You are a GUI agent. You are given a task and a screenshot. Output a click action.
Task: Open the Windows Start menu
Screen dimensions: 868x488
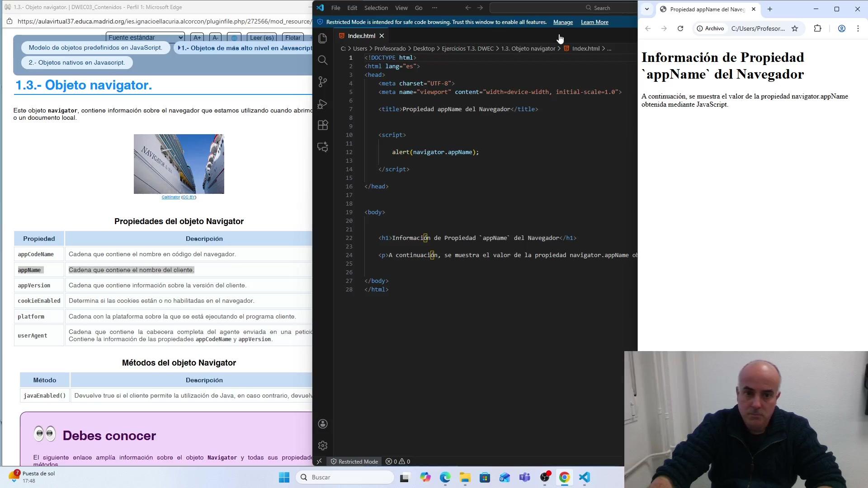pyautogui.click(x=284, y=477)
